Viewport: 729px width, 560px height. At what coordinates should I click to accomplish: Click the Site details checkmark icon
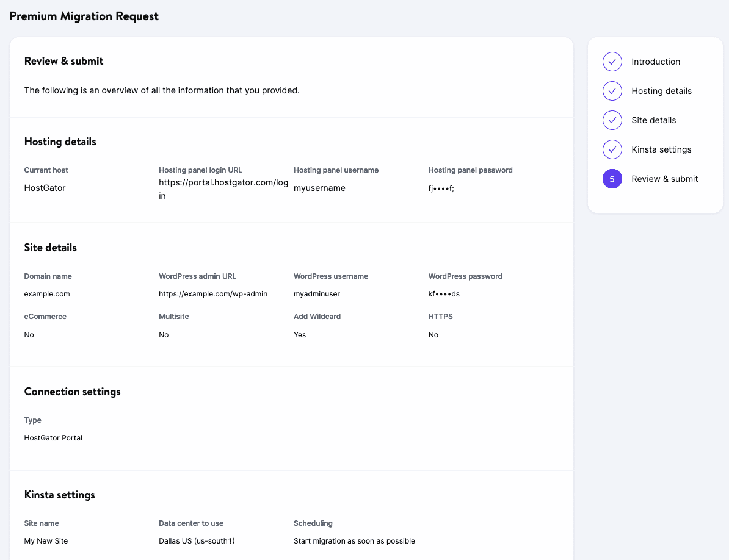[612, 120]
